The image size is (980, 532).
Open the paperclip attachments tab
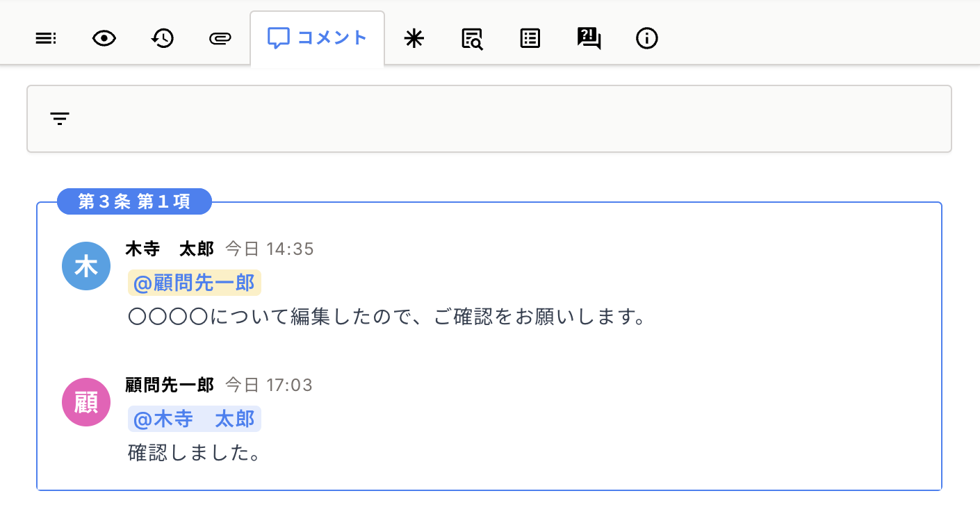(220, 39)
